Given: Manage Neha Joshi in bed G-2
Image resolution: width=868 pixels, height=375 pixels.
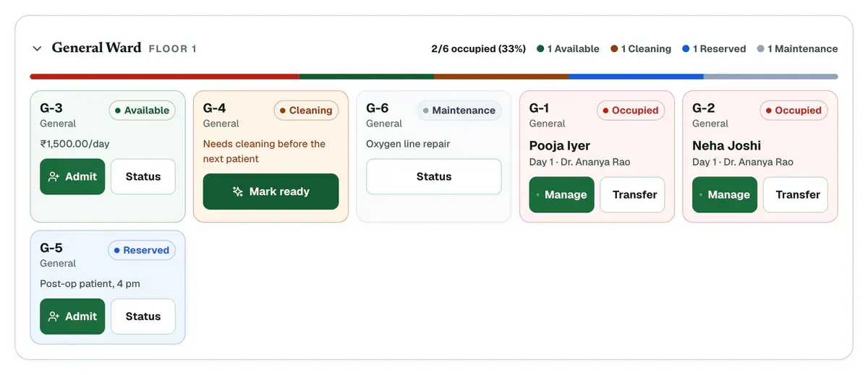Looking at the screenshot, I should point(725,194).
